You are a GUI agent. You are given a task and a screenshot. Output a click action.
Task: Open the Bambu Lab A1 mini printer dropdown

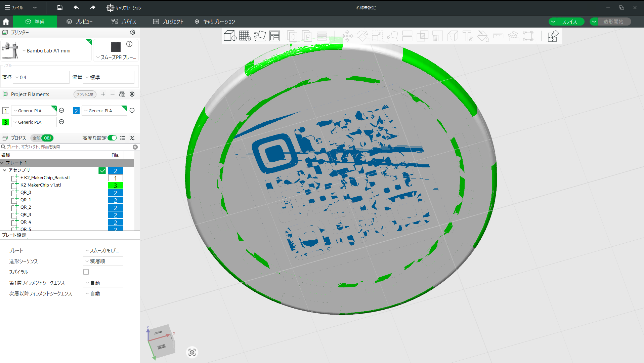pyautogui.click(x=46, y=51)
